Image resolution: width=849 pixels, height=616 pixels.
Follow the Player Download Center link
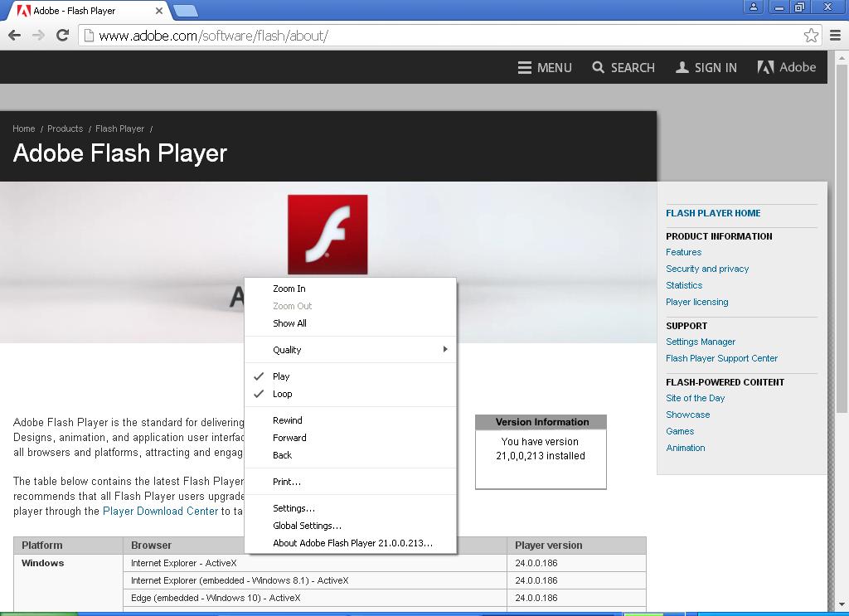tap(160, 511)
